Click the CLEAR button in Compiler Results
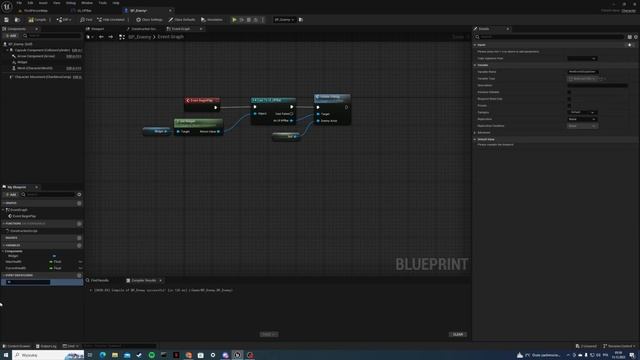Image resolution: width=640 pixels, height=360 pixels. [x=458, y=334]
